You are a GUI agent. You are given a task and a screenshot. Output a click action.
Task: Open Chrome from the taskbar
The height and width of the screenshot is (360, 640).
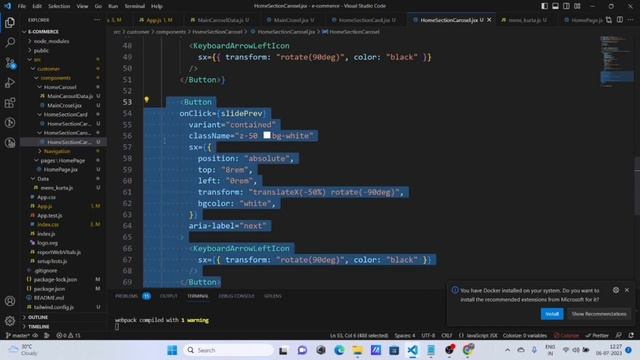coord(468,350)
